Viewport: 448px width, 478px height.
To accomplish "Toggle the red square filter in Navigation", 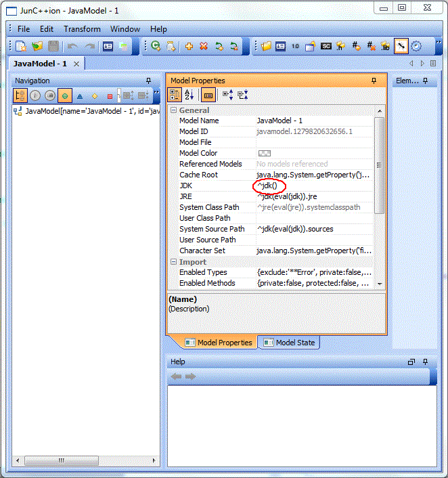I will pyautogui.click(x=110, y=96).
